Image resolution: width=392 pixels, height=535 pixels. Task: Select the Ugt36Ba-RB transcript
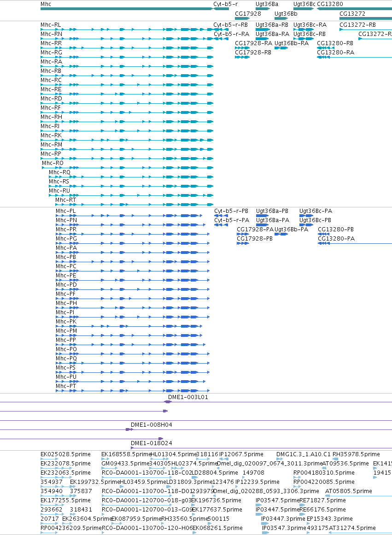tap(263, 29)
